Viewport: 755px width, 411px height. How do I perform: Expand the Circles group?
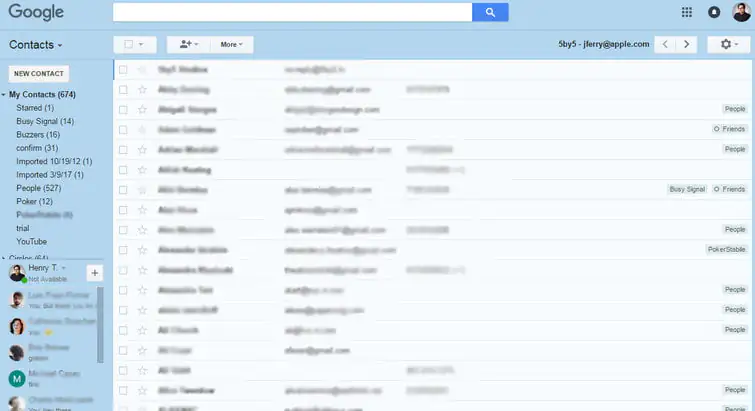pyautogui.click(x=3, y=258)
